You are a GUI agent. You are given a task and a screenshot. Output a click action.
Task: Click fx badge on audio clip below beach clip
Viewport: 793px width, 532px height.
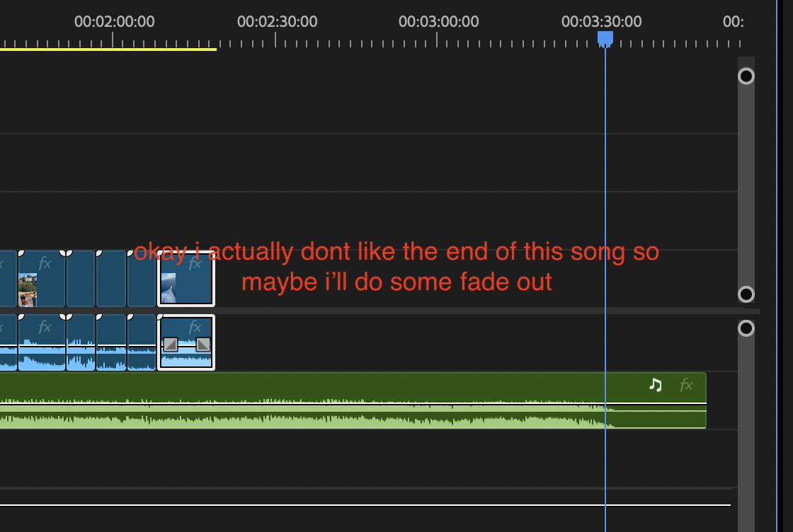click(45, 327)
